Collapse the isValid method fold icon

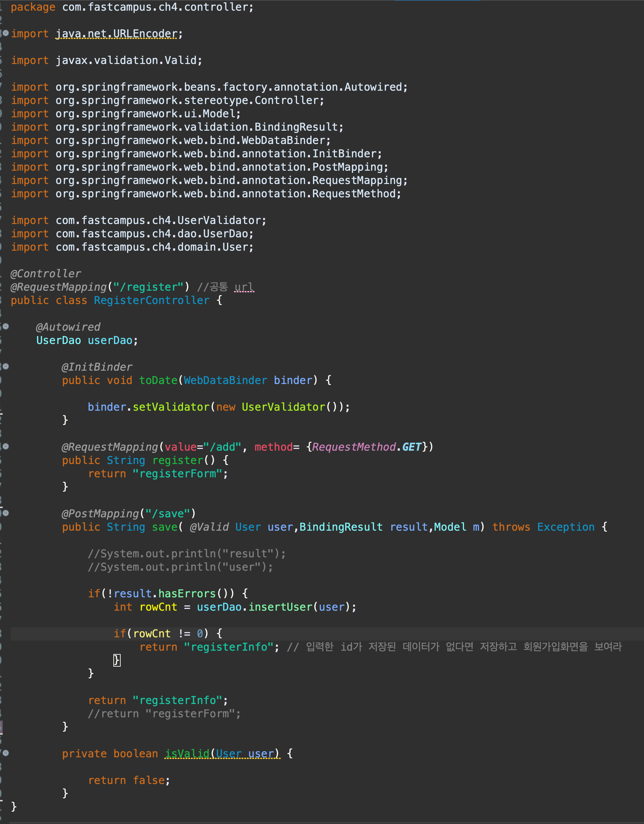(x=6, y=753)
